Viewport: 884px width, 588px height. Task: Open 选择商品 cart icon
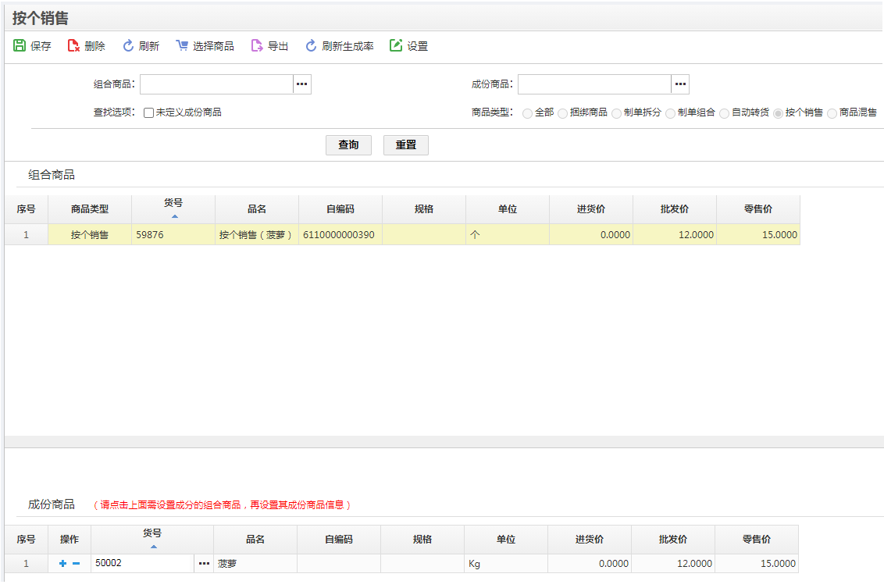click(x=181, y=45)
